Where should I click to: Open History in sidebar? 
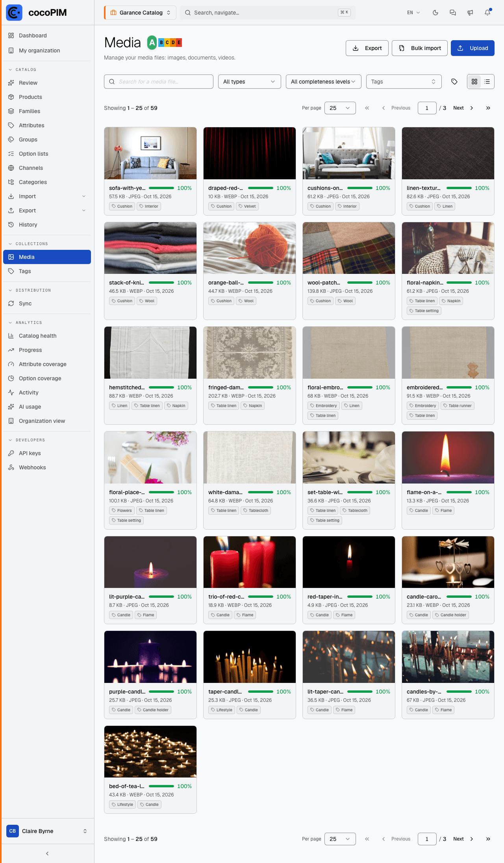(x=47, y=225)
